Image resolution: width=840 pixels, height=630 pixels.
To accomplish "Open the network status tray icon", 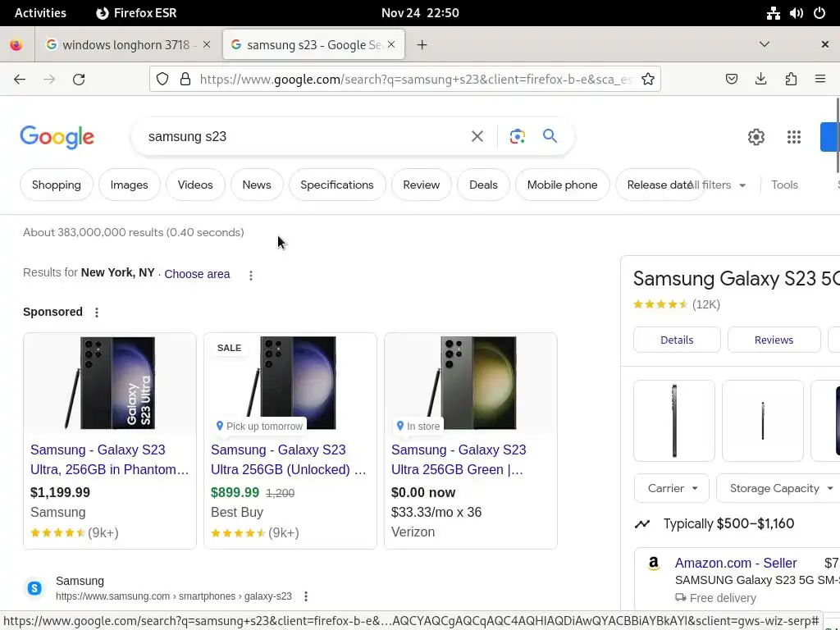I will coord(773,13).
